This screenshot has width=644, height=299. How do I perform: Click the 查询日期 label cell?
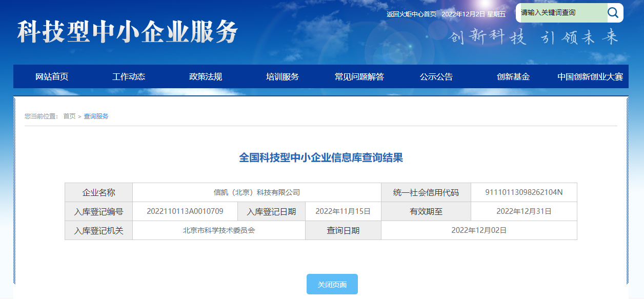[344, 230]
